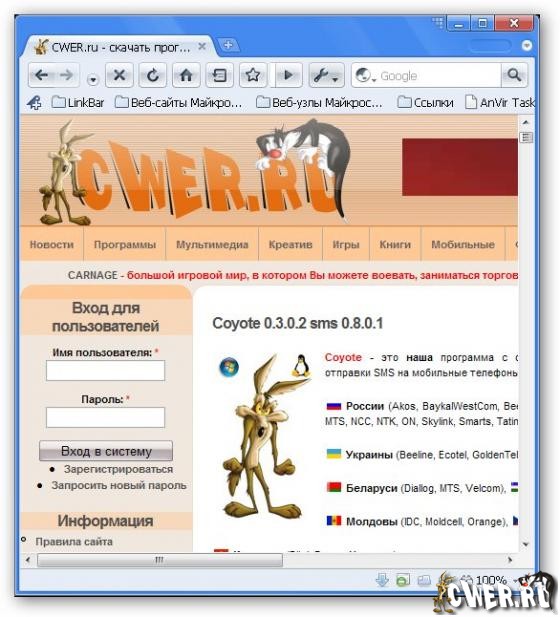
Task: Go forward with the right arrow button
Action: point(67,75)
